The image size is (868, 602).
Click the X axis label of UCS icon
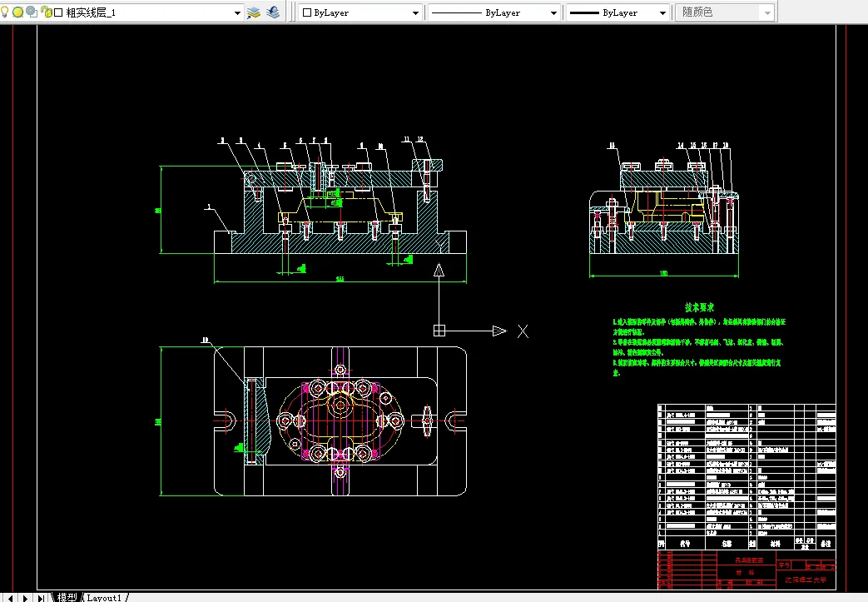pyautogui.click(x=523, y=331)
